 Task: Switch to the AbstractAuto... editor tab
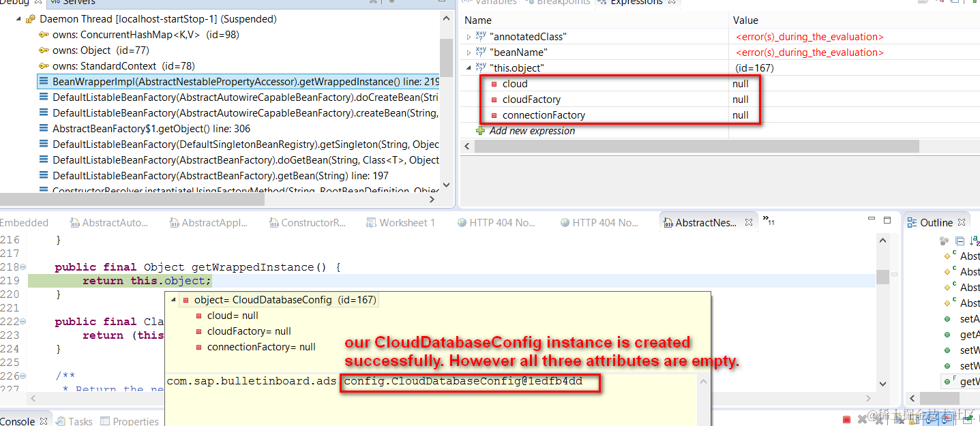(x=109, y=223)
